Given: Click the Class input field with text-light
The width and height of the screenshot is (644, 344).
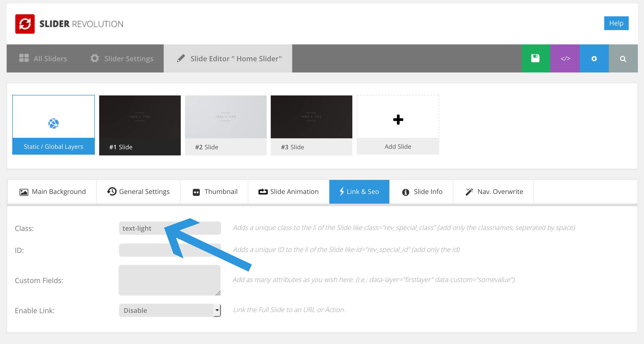Looking at the screenshot, I should (170, 228).
